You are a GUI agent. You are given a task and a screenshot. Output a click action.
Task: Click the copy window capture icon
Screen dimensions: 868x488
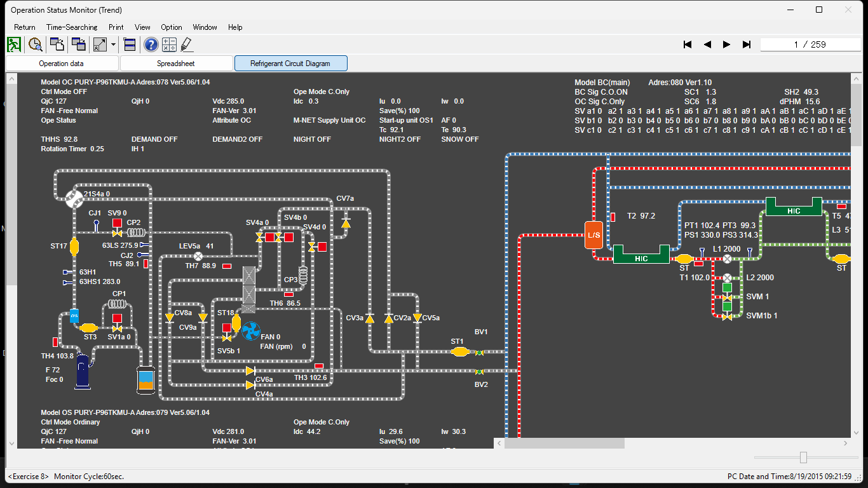[x=78, y=44]
